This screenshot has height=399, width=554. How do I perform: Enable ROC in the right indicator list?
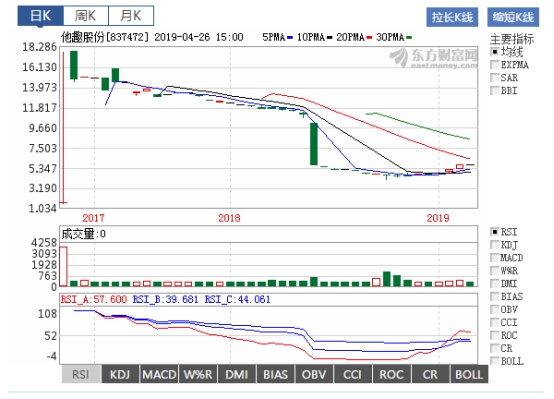[x=495, y=335]
